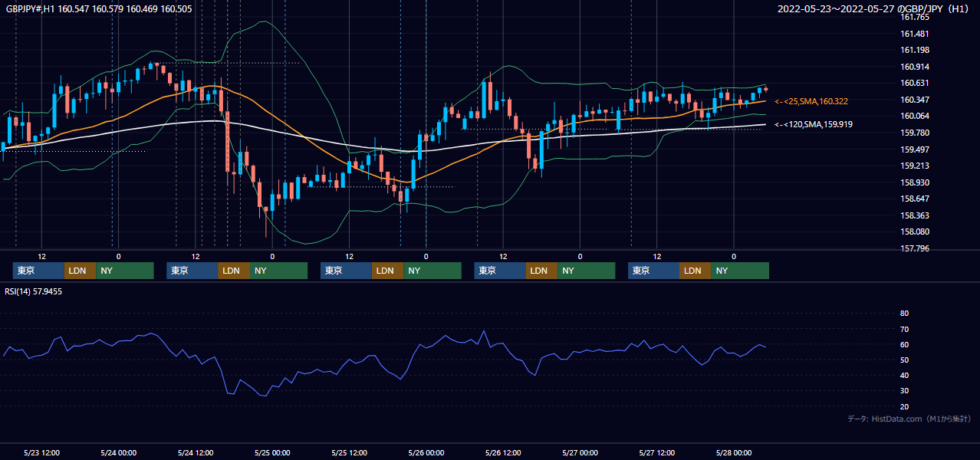
Task: Click the RSI 60 level label
Action: pyautogui.click(x=904, y=344)
